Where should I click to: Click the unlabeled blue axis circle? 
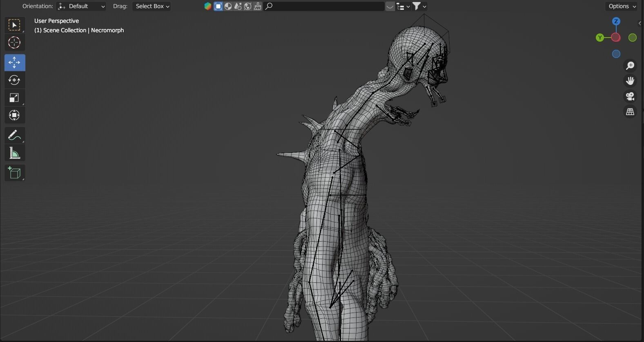(616, 54)
